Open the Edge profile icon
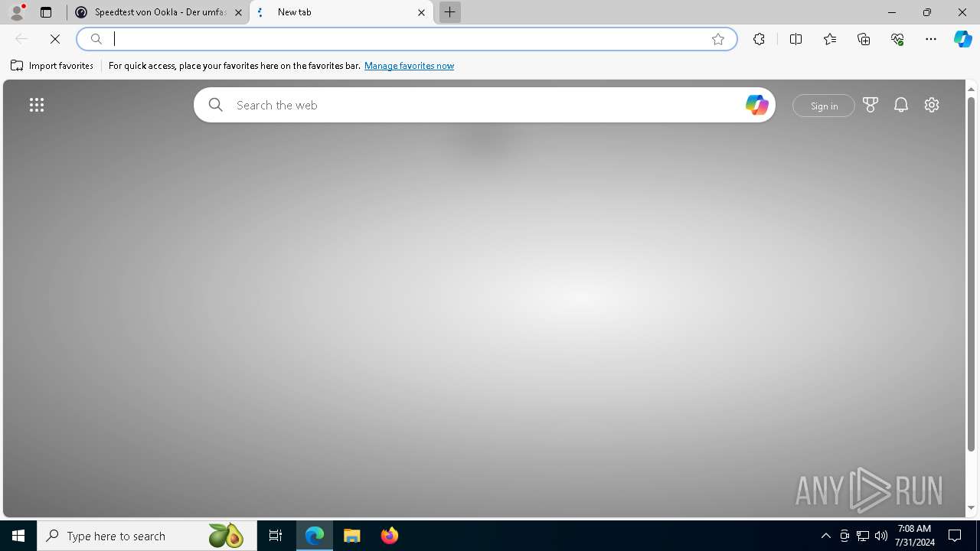The width and height of the screenshot is (980, 551). (x=17, y=12)
